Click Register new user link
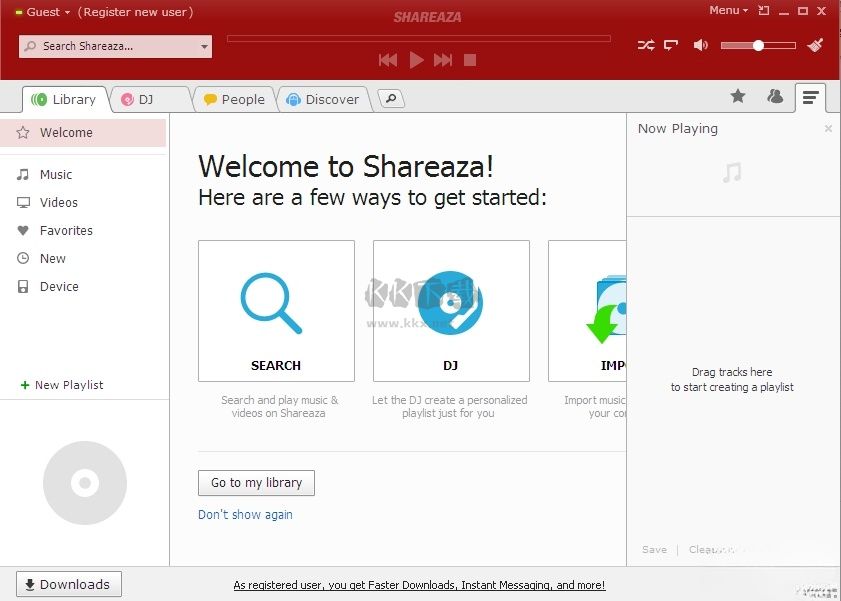Screen dimensions: 841x601 135,12
